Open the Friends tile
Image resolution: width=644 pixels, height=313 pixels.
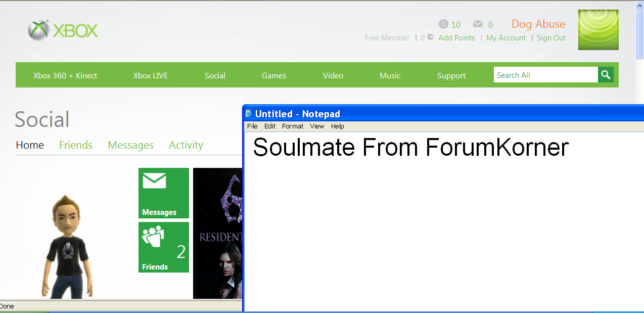pyautogui.click(x=164, y=247)
